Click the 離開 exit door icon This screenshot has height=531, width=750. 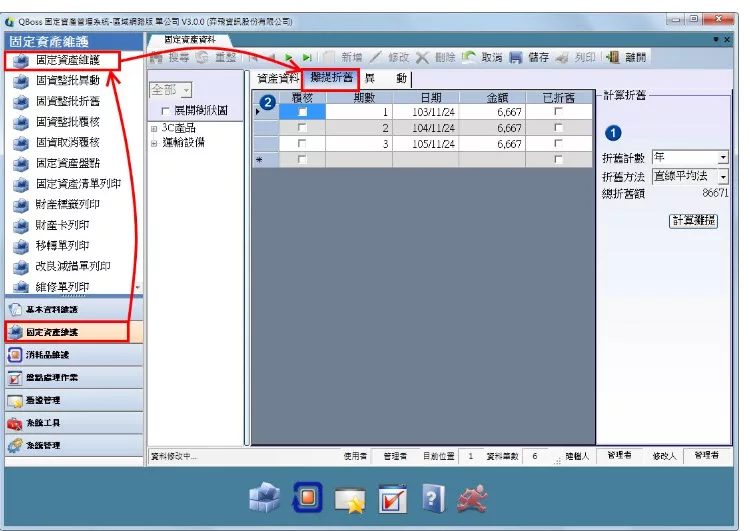(613, 58)
